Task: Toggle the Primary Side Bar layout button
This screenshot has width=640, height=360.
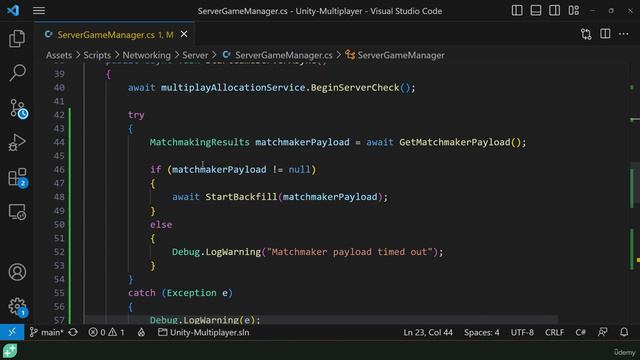Action: tap(517, 11)
